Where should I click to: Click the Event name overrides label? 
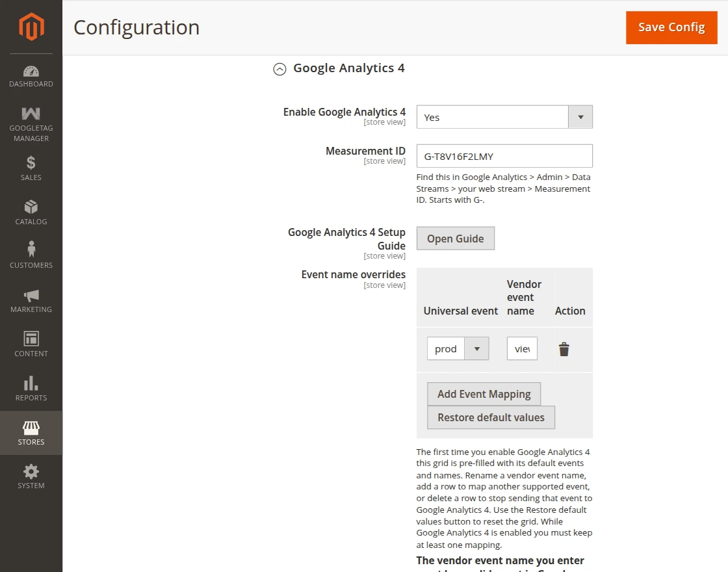click(354, 274)
